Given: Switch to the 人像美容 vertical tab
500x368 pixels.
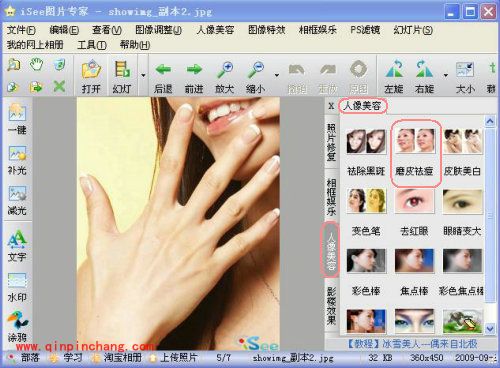Looking at the screenshot, I should pos(330,251).
